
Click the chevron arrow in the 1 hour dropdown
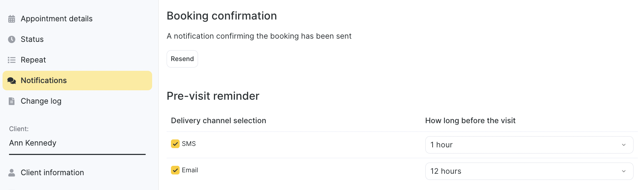(624, 145)
